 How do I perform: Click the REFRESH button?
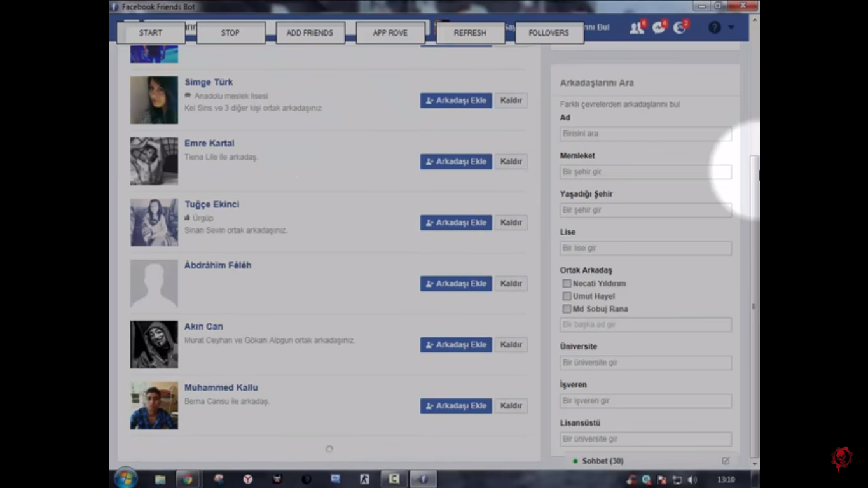(x=470, y=33)
